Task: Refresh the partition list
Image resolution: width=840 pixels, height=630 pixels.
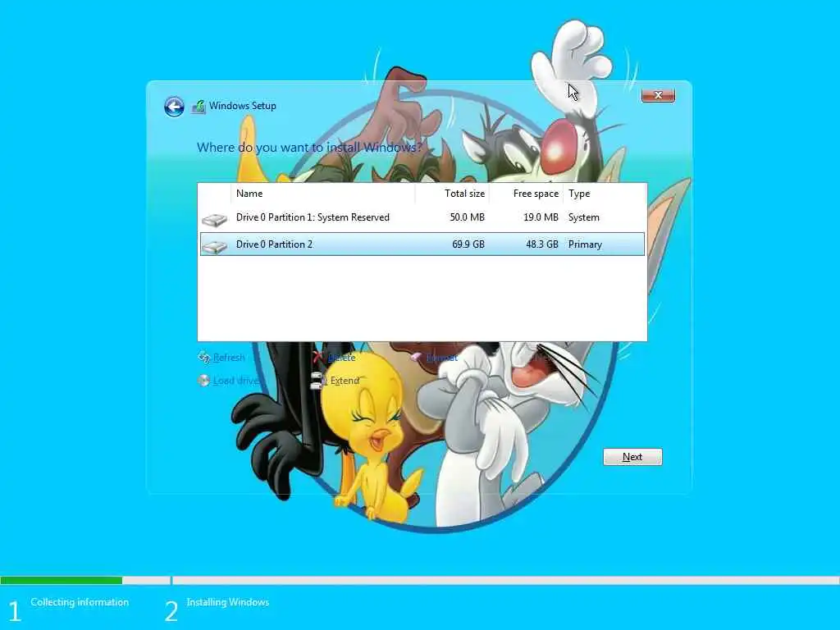Action: coord(229,358)
